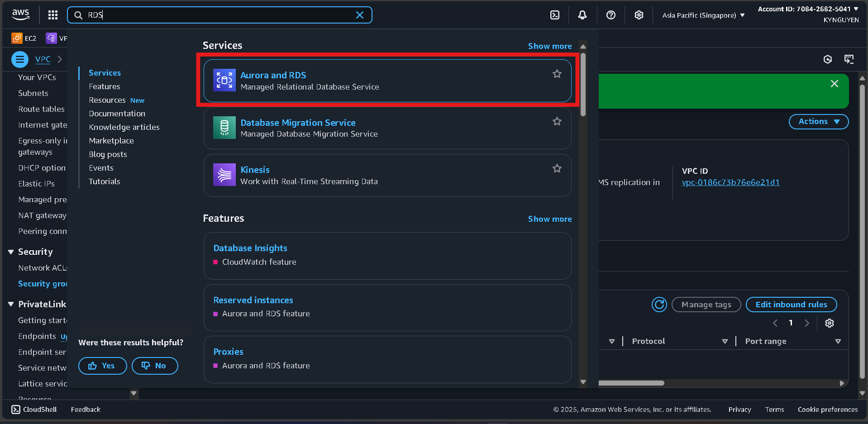Image resolution: width=868 pixels, height=424 pixels.
Task: Select Features in the search filter list
Action: click(x=105, y=86)
